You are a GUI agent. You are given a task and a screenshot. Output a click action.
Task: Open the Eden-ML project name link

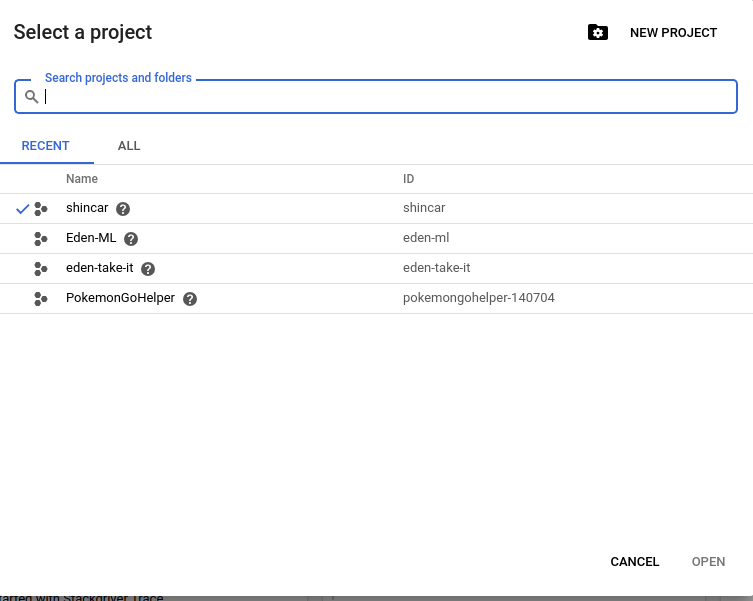click(x=91, y=238)
